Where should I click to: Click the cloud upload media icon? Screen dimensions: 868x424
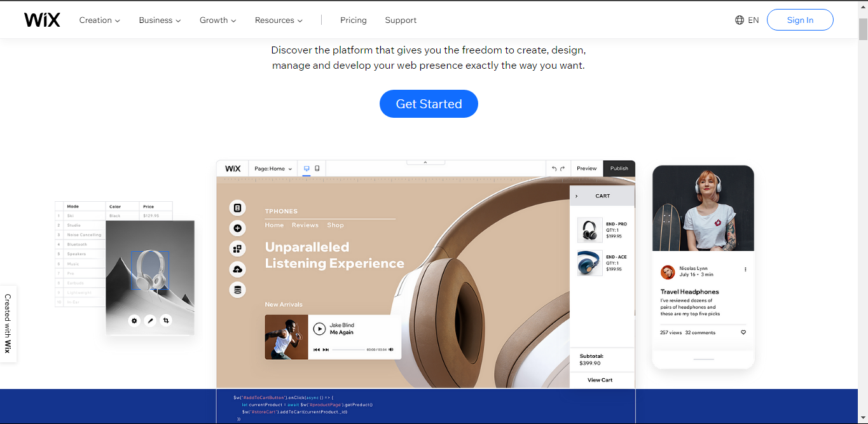click(x=237, y=269)
